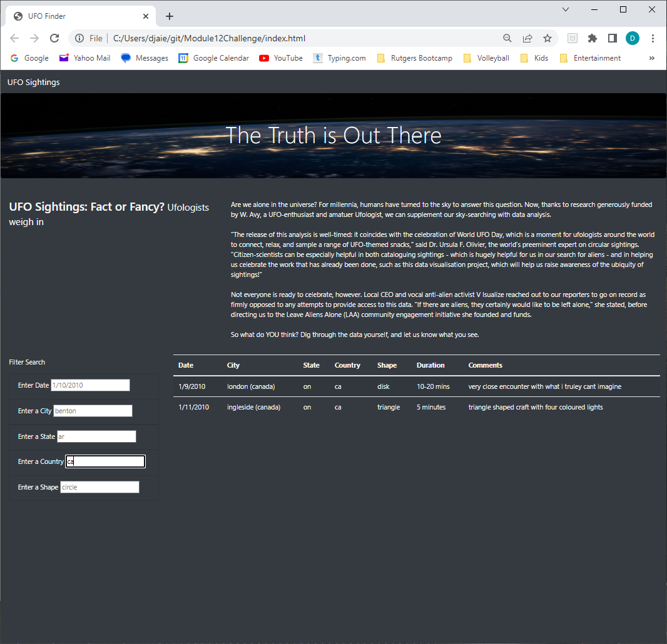Open the YouTube bookmark
Image resolution: width=667 pixels, height=644 pixels.
pos(281,58)
